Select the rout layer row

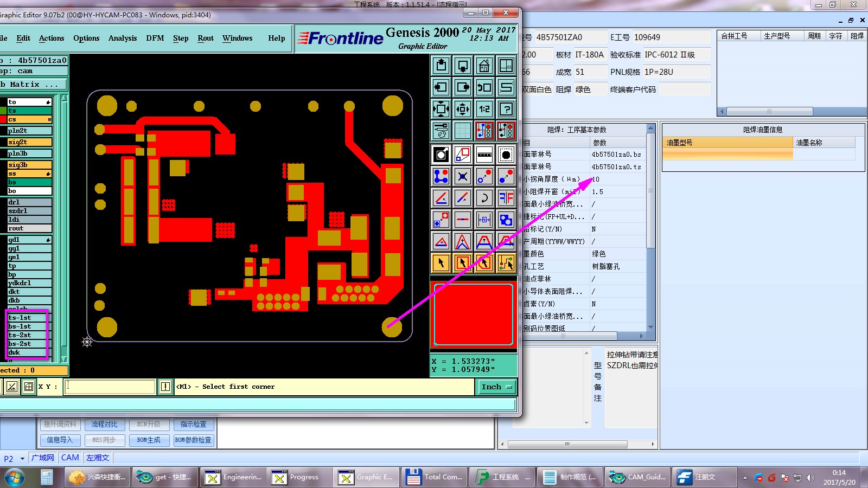29,228
